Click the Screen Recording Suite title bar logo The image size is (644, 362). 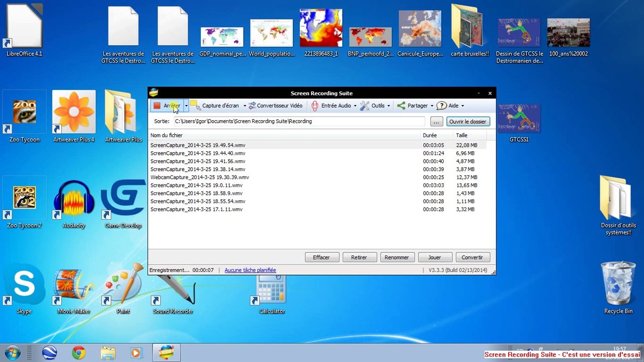tap(154, 93)
